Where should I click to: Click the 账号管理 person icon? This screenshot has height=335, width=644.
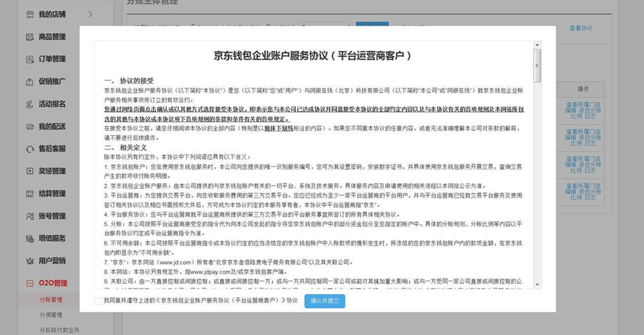coord(30,216)
